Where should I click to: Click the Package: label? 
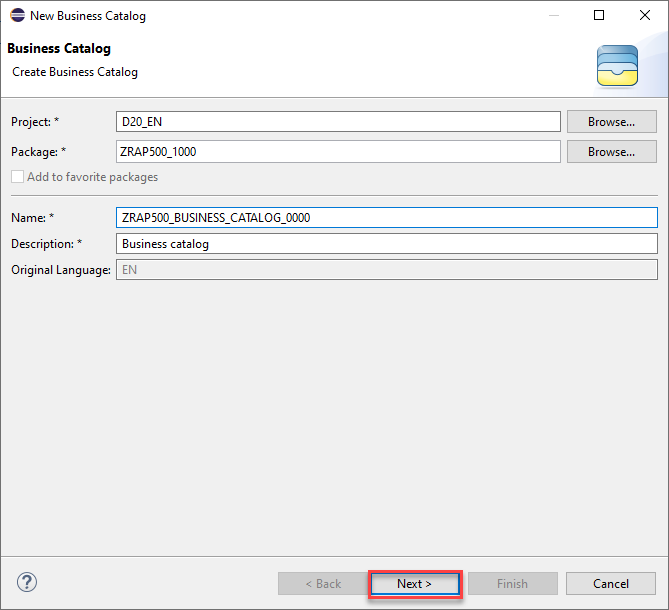[x=38, y=152]
